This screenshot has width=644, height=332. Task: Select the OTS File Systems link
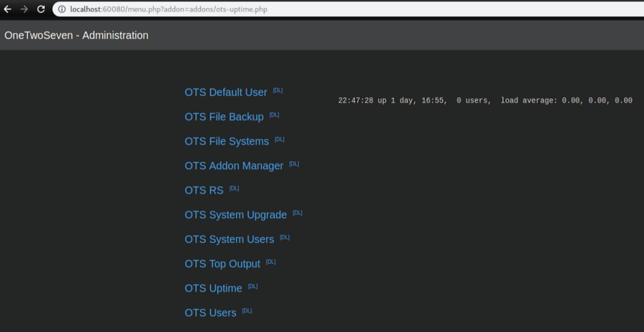tap(227, 142)
